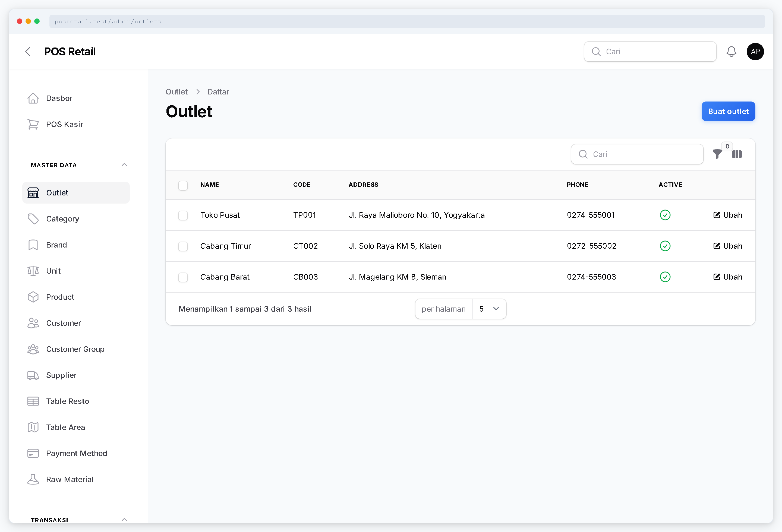
Task: Click the ADDRESS column header
Action: point(363,185)
